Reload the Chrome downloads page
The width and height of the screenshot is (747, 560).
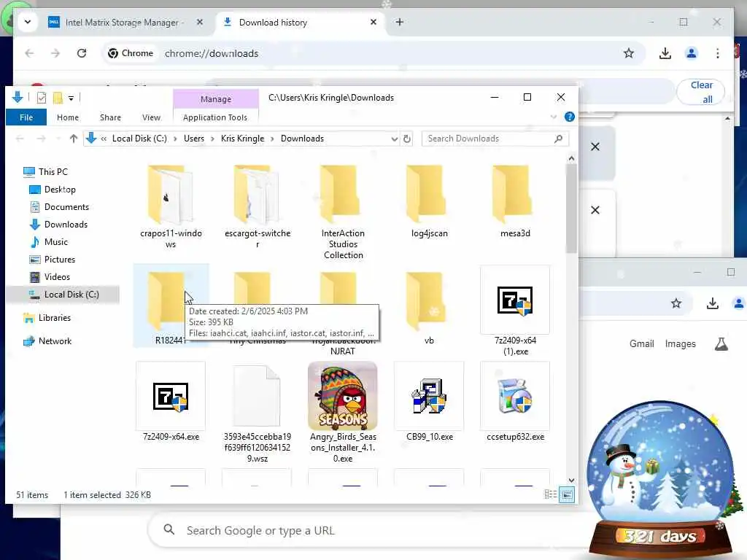(82, 53)
